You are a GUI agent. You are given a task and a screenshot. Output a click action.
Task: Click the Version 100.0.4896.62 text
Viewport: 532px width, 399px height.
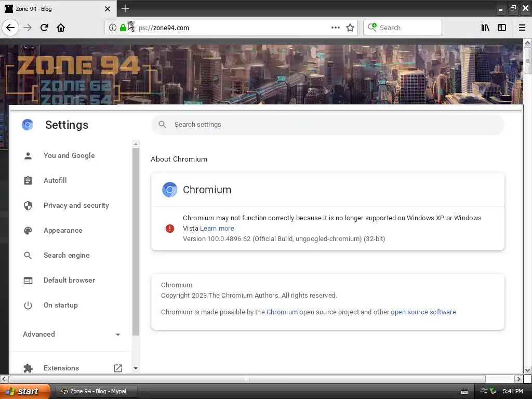284,239
